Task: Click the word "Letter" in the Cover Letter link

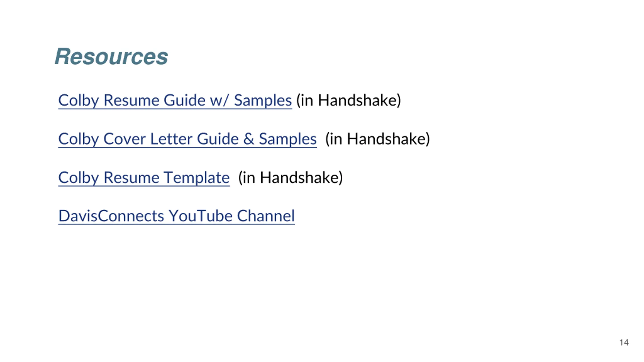Action: 171,139
